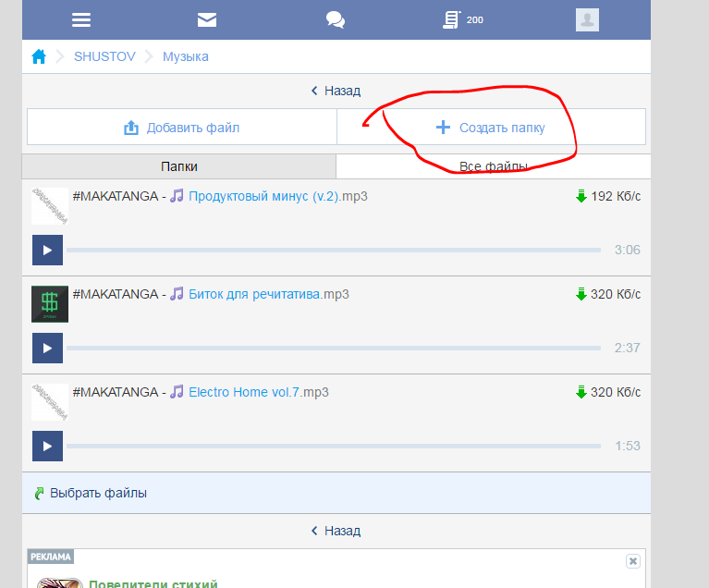
Task: Open messages via envelope icon
Action: (207, 19)
